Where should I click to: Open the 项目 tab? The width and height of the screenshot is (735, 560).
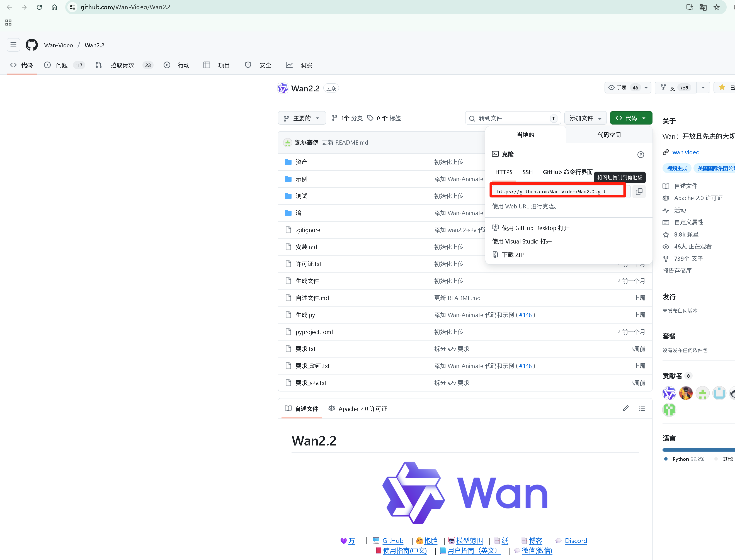(x=217, y=65)
